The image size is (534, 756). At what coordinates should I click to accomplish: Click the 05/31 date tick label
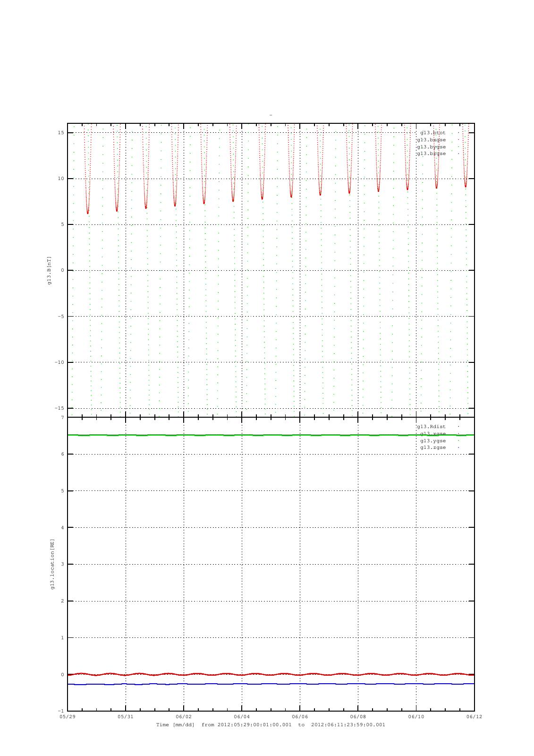click(126, 716)
